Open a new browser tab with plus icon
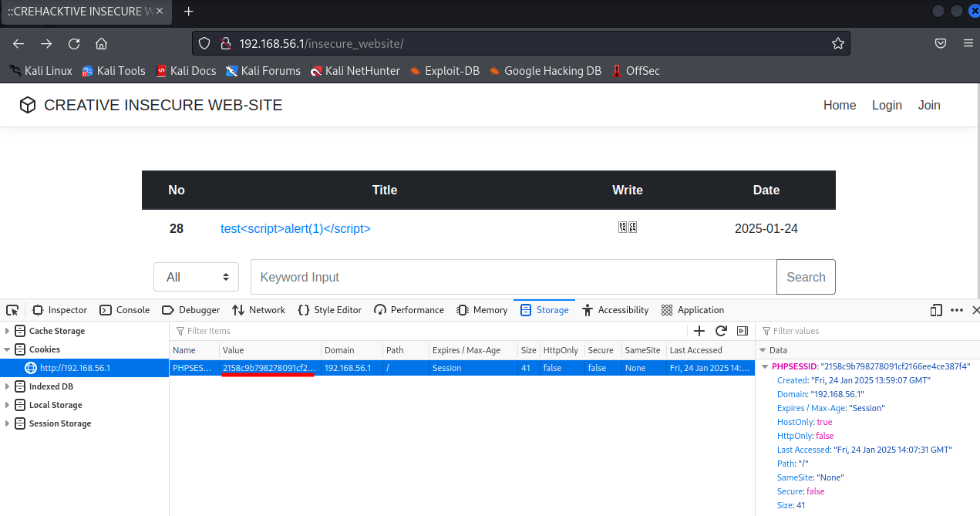This screenshot has height=516, width=980. point(189,12)
